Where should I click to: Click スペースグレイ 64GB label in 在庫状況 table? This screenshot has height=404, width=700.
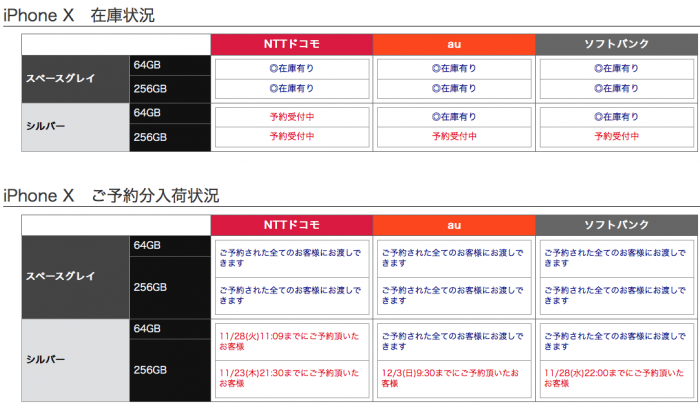click(x=170, y=65)
